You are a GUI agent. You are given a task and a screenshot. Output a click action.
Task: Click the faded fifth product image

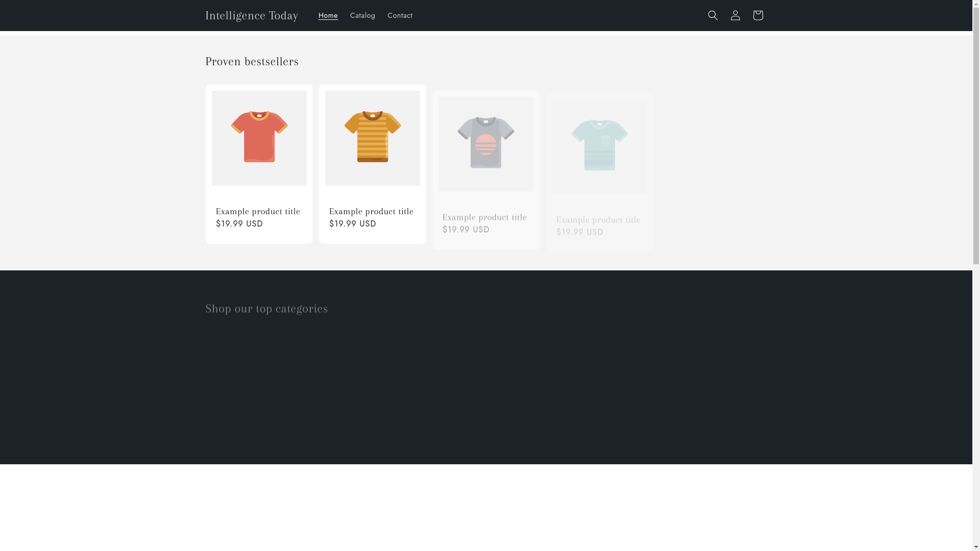pos(713,147)
